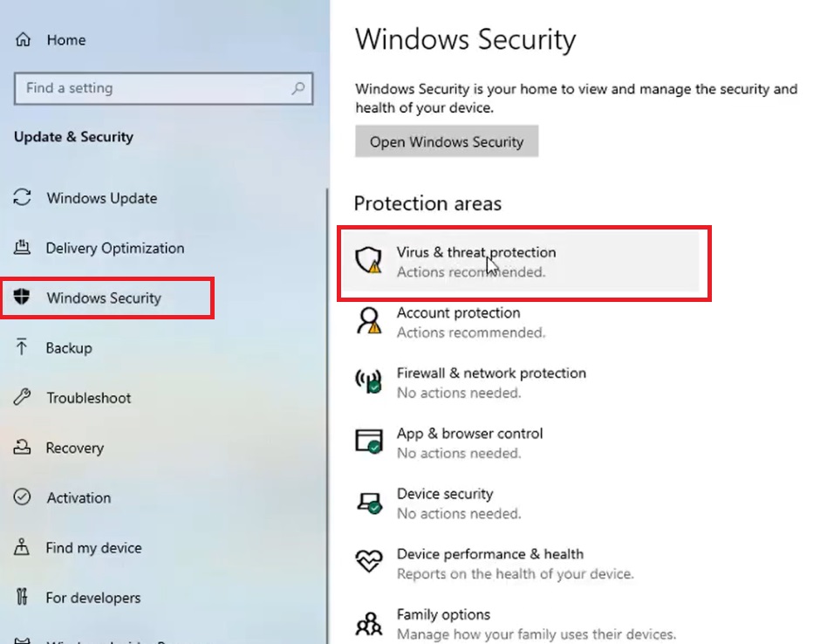Click the Troubleshoot wrench icon

point(23,398)
